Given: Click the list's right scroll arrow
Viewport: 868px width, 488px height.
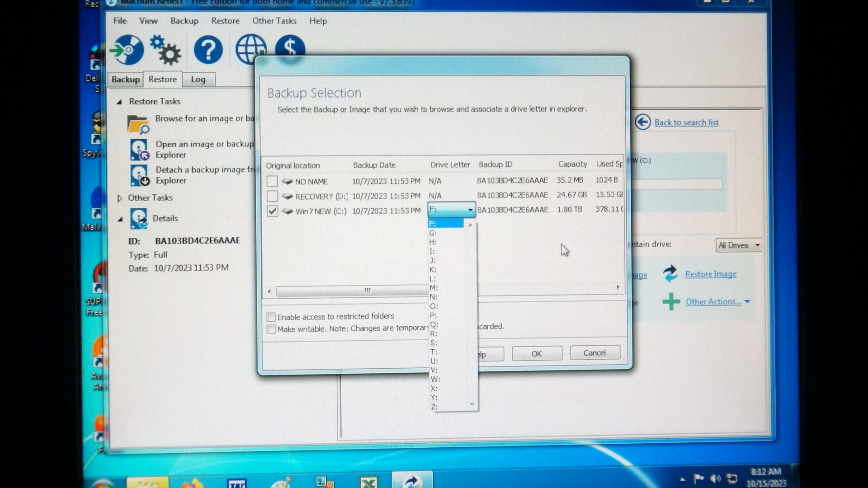Looking at the screenshot, I should 618,287.
